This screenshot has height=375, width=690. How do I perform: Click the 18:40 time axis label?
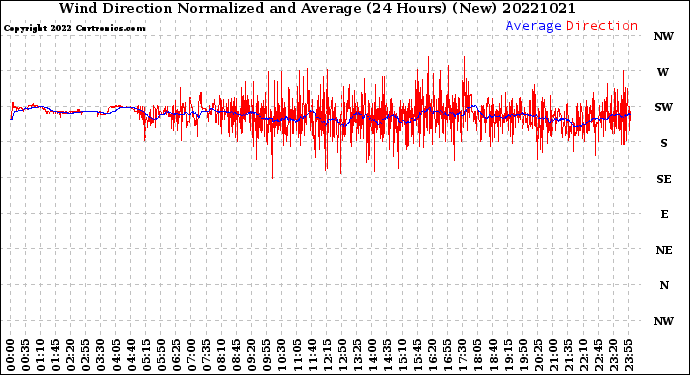click(x=493, y=355)
